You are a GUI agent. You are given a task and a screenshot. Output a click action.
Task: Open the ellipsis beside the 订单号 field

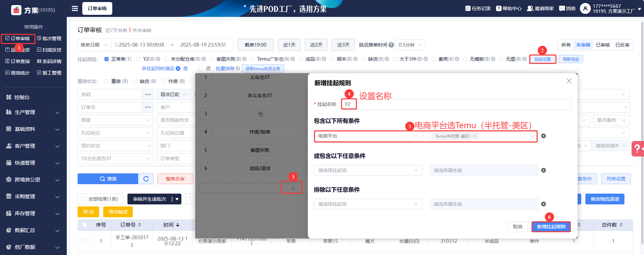tap(148, 107)
